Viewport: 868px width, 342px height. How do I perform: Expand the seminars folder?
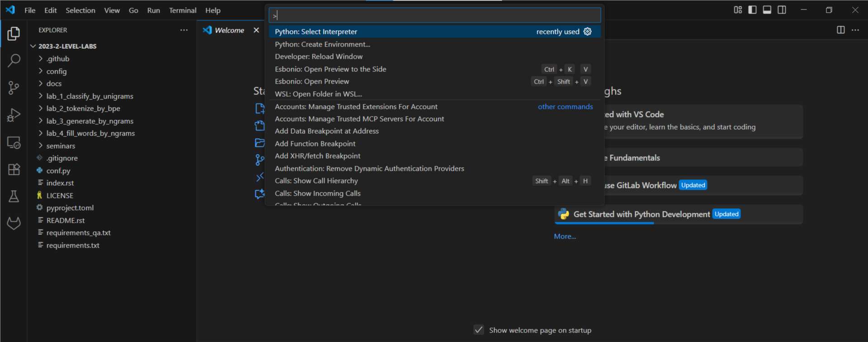(61, 146)
